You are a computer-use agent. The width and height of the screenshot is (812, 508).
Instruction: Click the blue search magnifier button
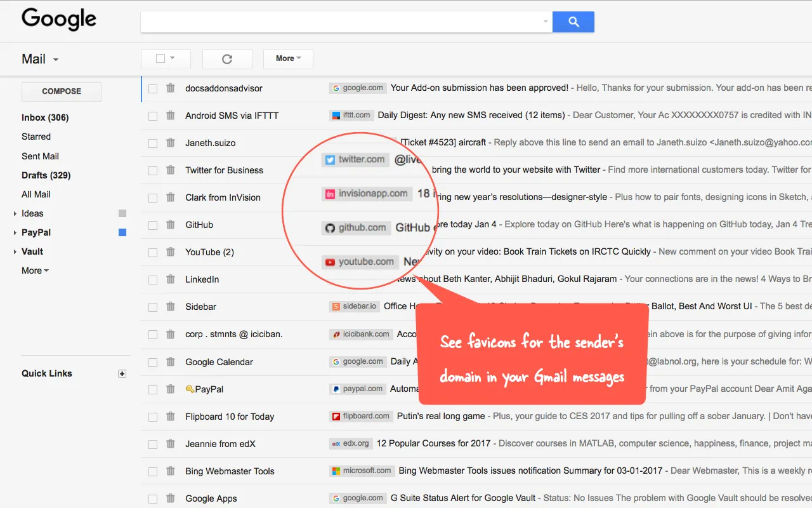click(x=573, y=22)
